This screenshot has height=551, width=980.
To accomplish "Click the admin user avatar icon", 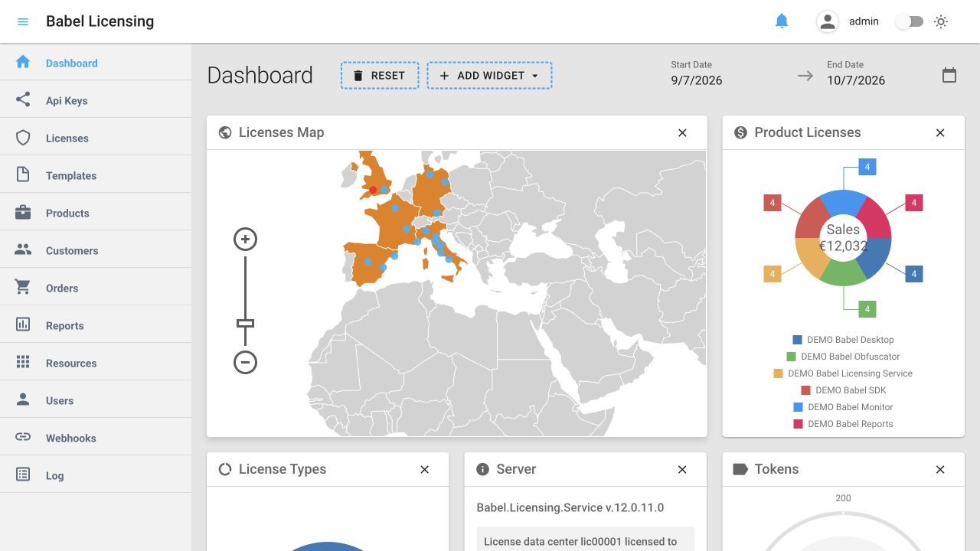I will (828, 21).
